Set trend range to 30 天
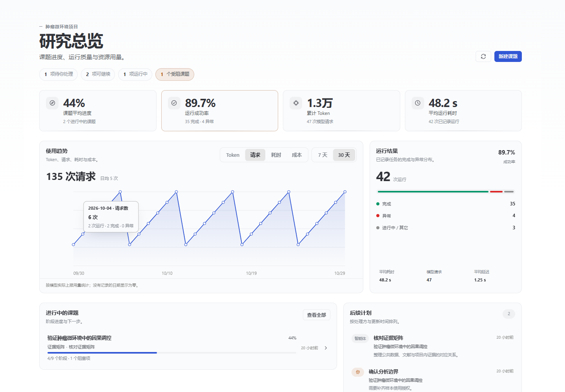 344,155
